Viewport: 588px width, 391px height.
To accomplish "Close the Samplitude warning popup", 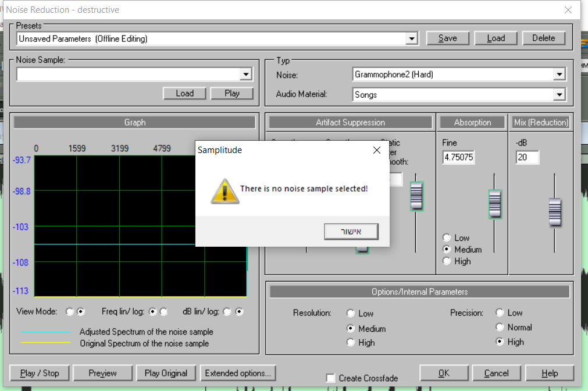I will pos(377,150).
